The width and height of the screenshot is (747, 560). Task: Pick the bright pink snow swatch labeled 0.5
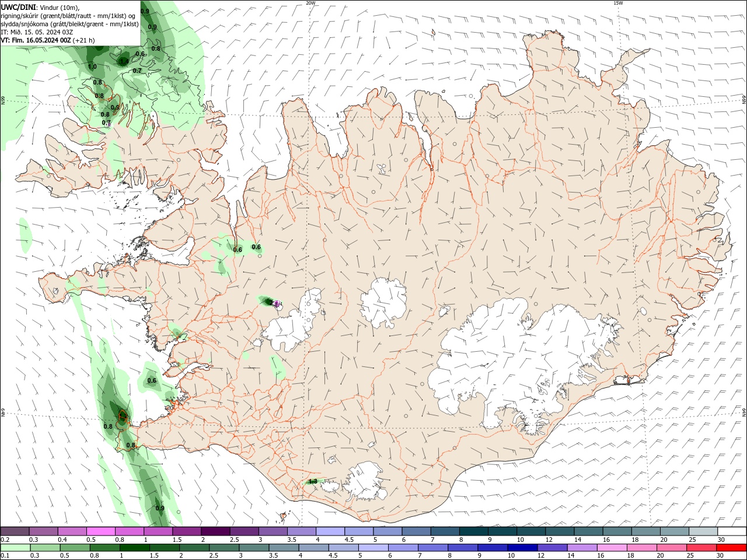[x=101, y=531]
